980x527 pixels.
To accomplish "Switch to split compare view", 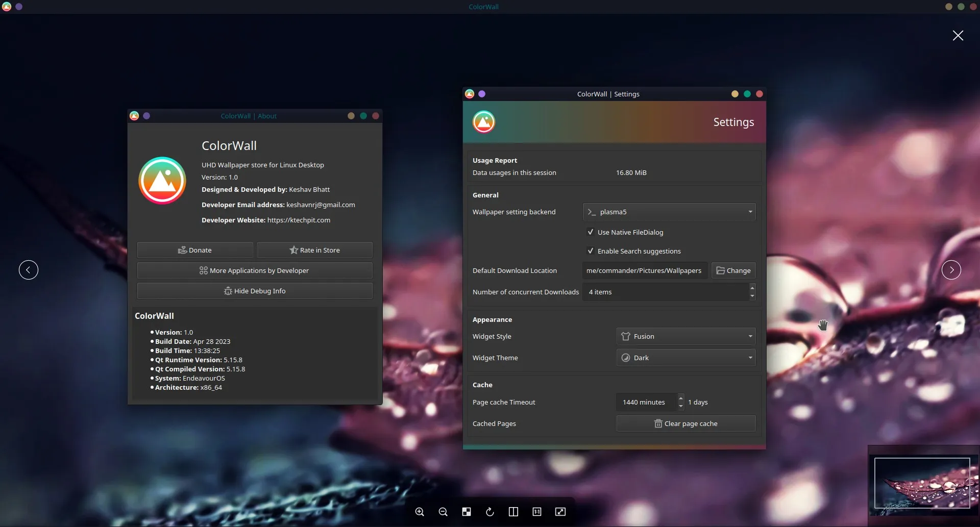I will (x=513, y=512).
